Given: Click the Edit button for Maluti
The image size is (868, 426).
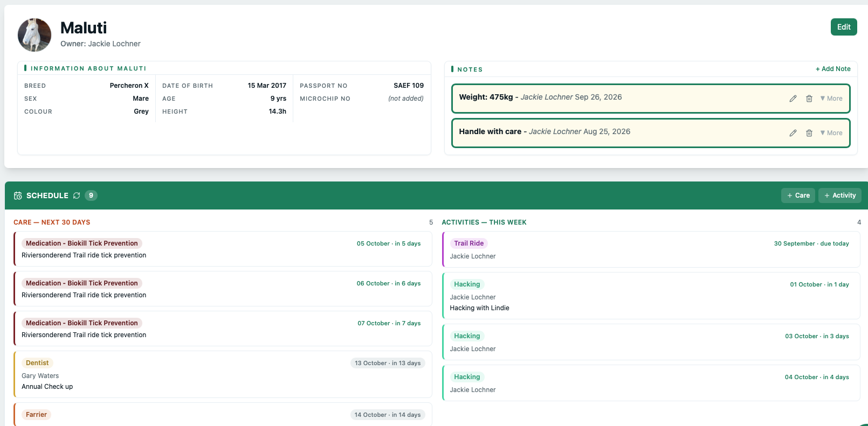Looking at the screenshot, I should click(844, 27).
